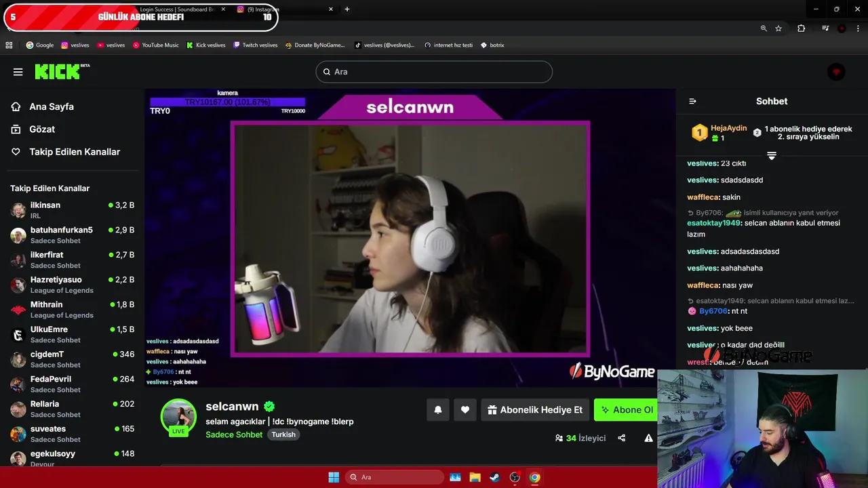The width and height of the screenshot is (868, 488).
Task: Open the botrix bookmark
Action: click(x=492, y=45)
